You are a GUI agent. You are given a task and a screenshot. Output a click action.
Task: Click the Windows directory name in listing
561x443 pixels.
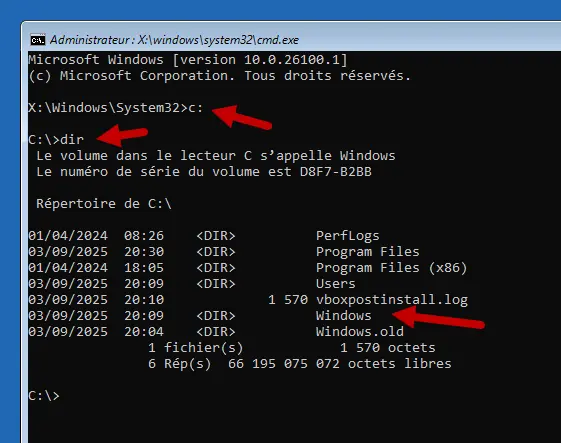pyautogui.click(x=343, y=316)
